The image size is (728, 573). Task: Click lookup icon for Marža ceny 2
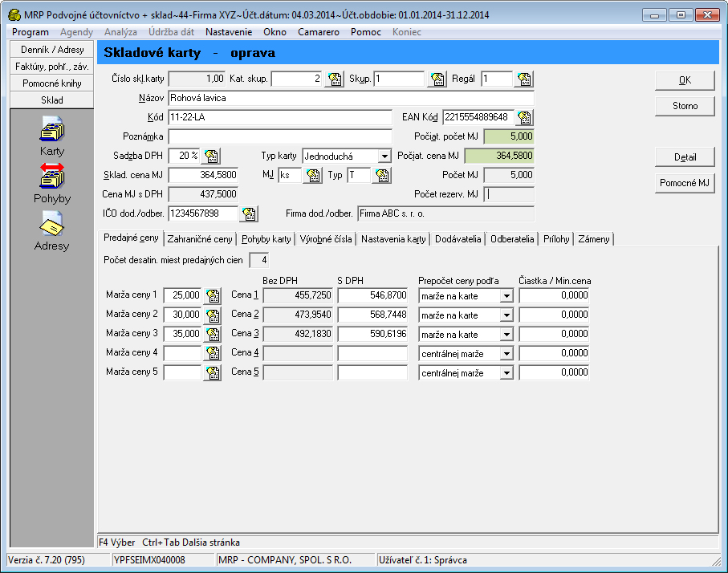point(213,315)
